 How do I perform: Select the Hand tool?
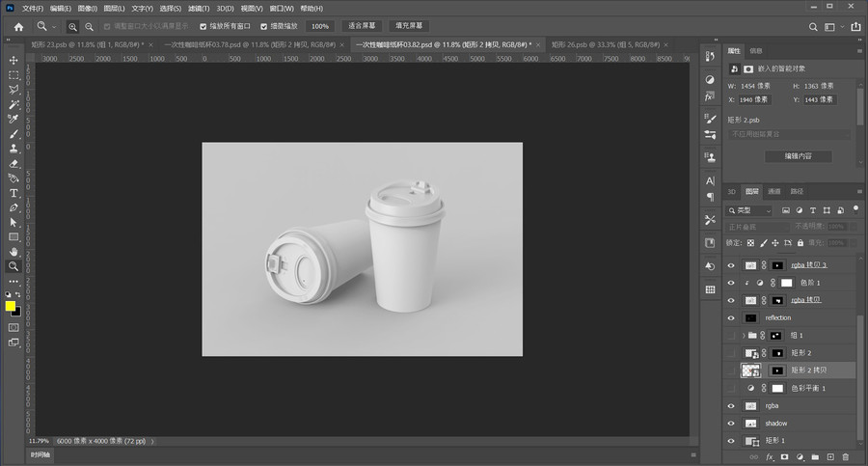tap(14, 252)
